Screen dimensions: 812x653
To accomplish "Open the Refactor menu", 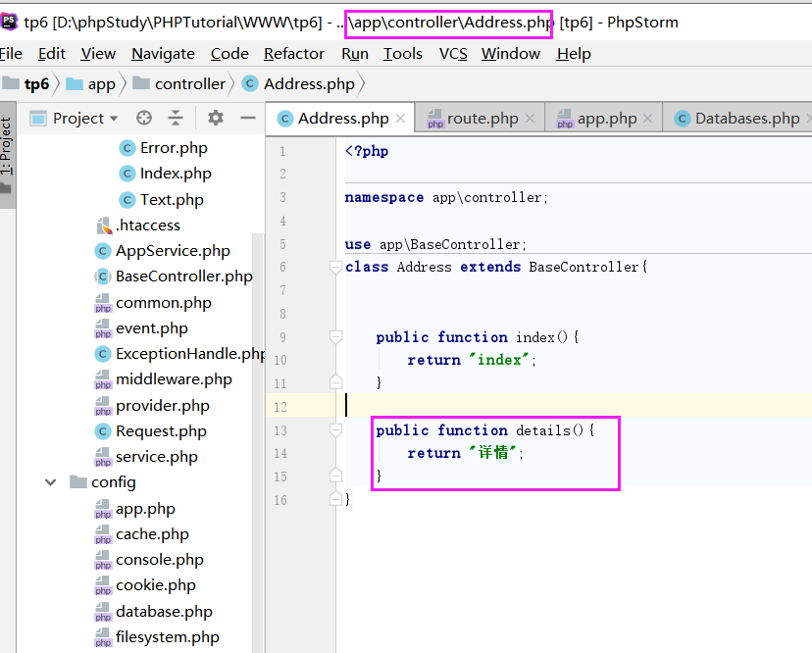I will (293, 54).
